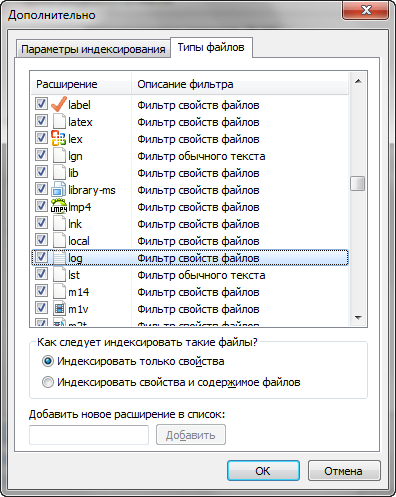Uncheck the latex extension checkbox

click(41, 120)
